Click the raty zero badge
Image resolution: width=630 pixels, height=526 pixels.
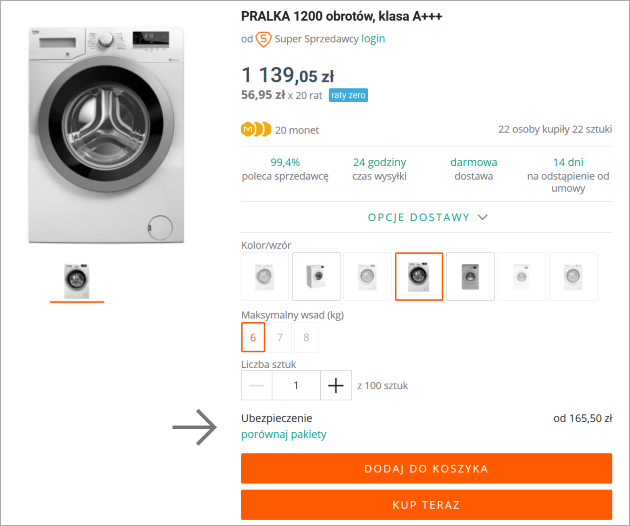[348, 95]
